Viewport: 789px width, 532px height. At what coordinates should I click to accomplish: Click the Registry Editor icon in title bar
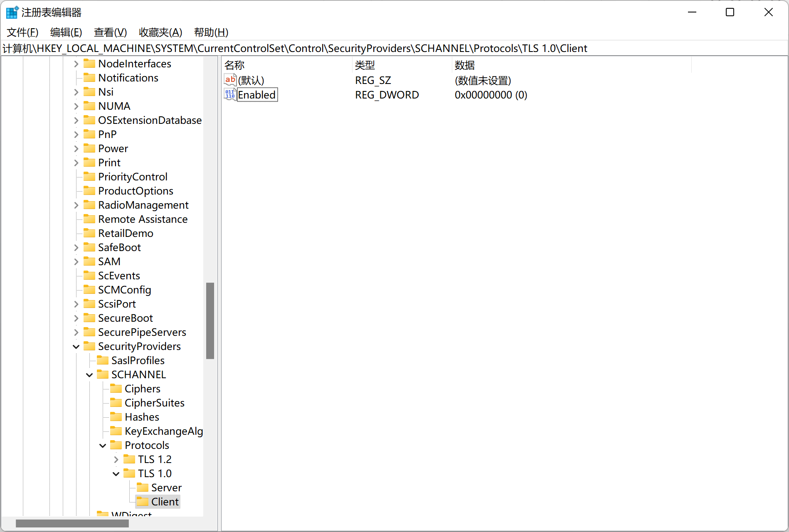tap(12, 12)
